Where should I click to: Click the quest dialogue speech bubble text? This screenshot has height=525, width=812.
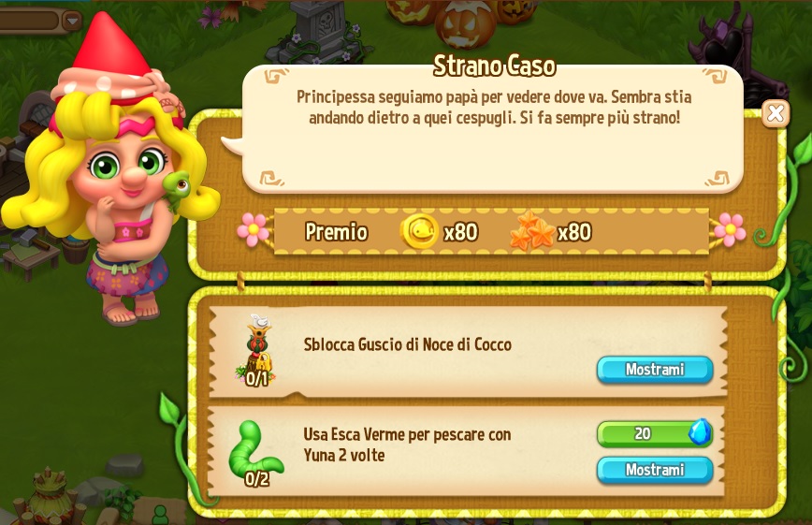pos(494,108)
